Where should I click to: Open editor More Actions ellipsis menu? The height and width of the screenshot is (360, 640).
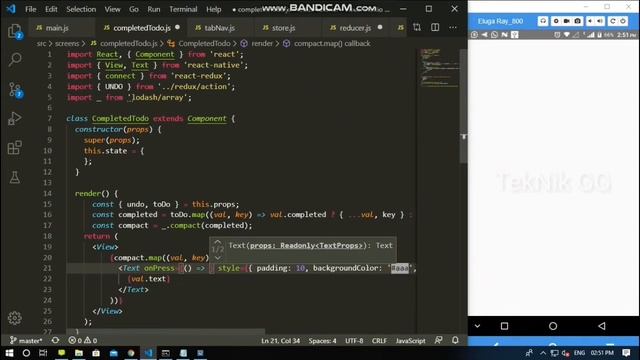(x=453, y=27)
